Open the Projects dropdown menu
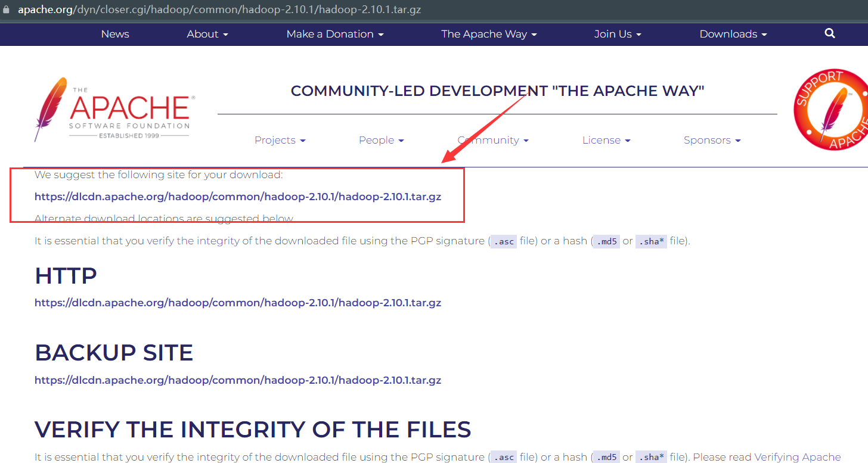The height and width of the screenshot is (463, 868). (x=280, y=140)
